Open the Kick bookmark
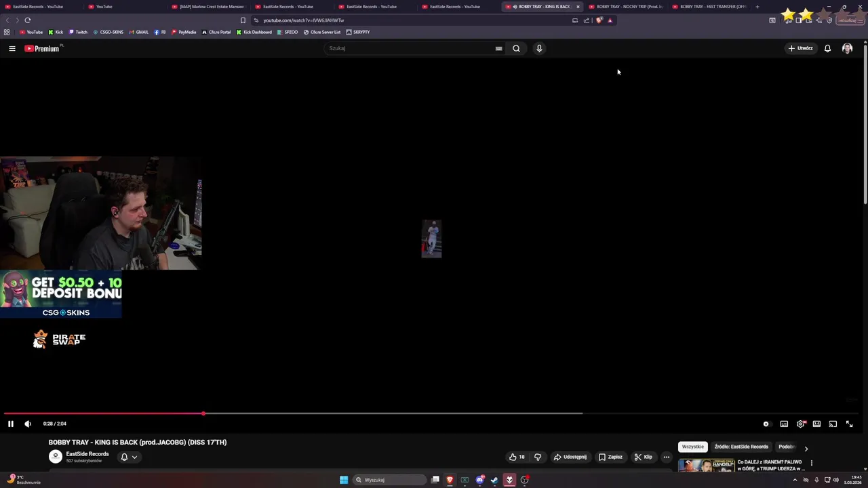The height and width of the screenshot is (488, 868). 56,32
